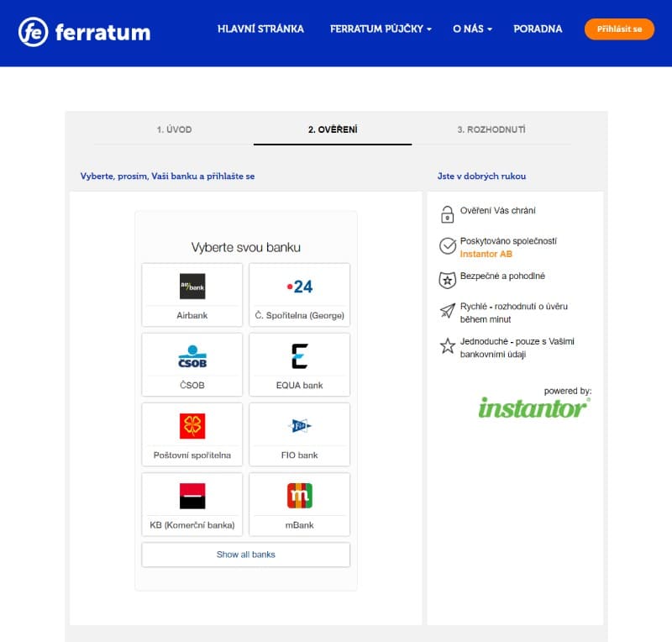This screenshot has width=672, height=642.
Task: Click the Jste v dobrých rukou heading
Action: point(481,176)
